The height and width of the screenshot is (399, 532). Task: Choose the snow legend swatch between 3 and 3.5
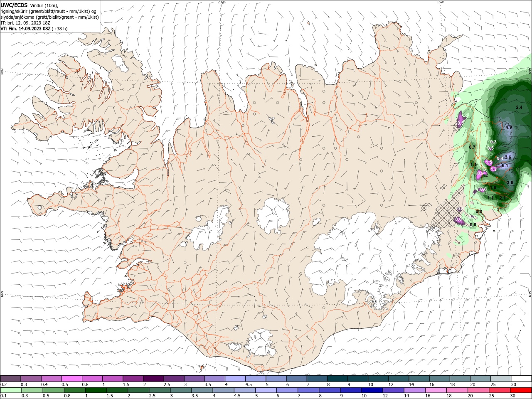coord(194,379)
